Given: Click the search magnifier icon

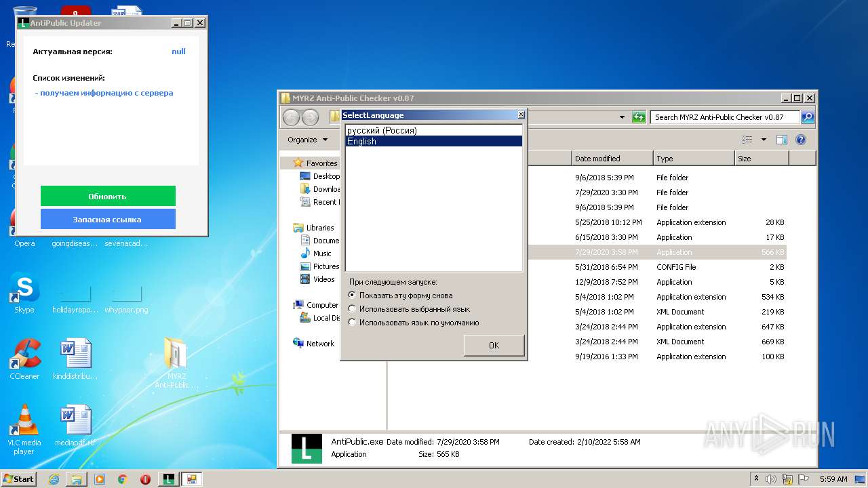Looking at the screenshot, I should (807, 117).
